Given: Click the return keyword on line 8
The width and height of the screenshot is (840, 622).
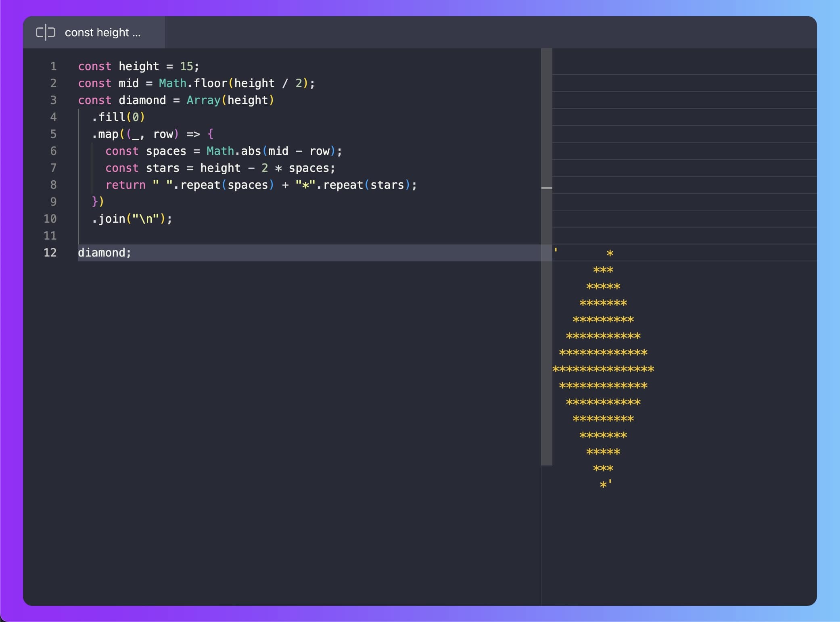Looking at the screenshot, I should 125,185.
